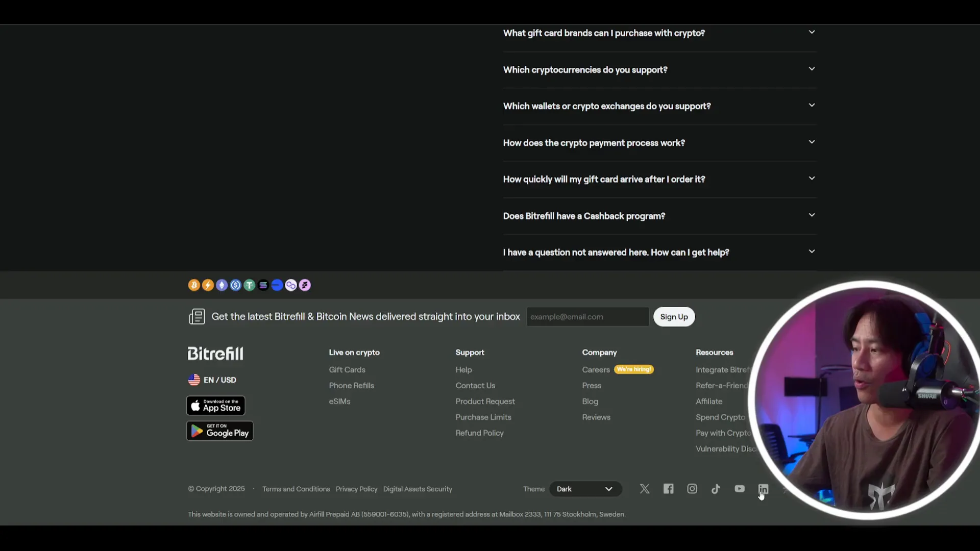Click the Download on the App Store badge
980x551 pixels.
click(x=216, y=406)
